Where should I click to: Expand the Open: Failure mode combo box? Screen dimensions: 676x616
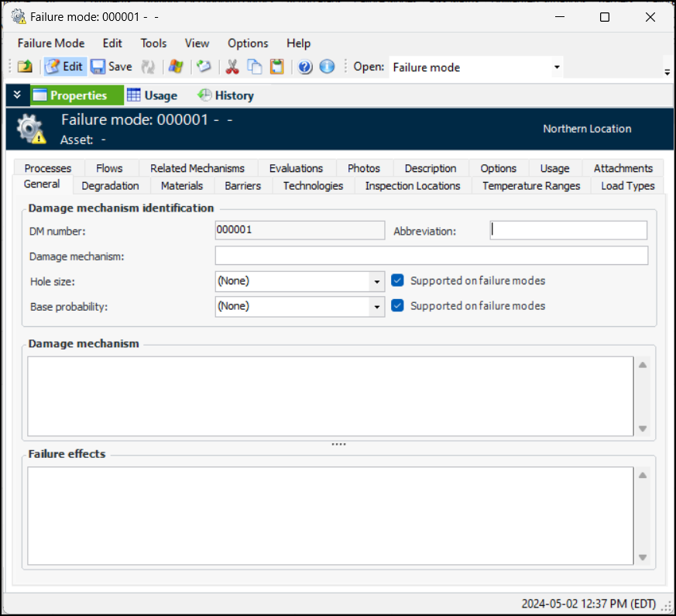click(x=556, y=67)
